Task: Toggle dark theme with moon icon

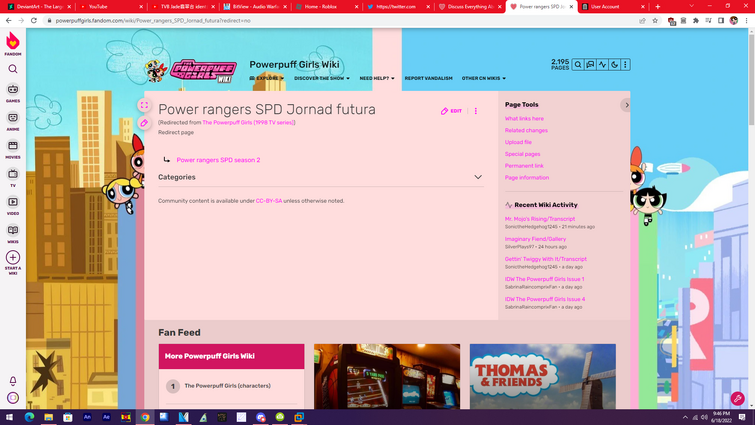Action: point(614,64)
